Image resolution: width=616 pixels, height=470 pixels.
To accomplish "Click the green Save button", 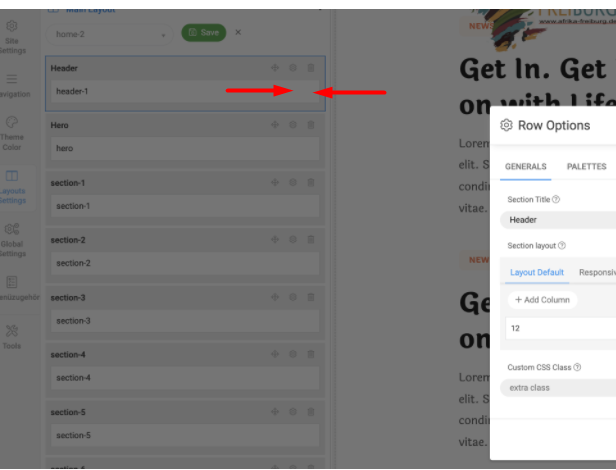I will tap(204, 33).
